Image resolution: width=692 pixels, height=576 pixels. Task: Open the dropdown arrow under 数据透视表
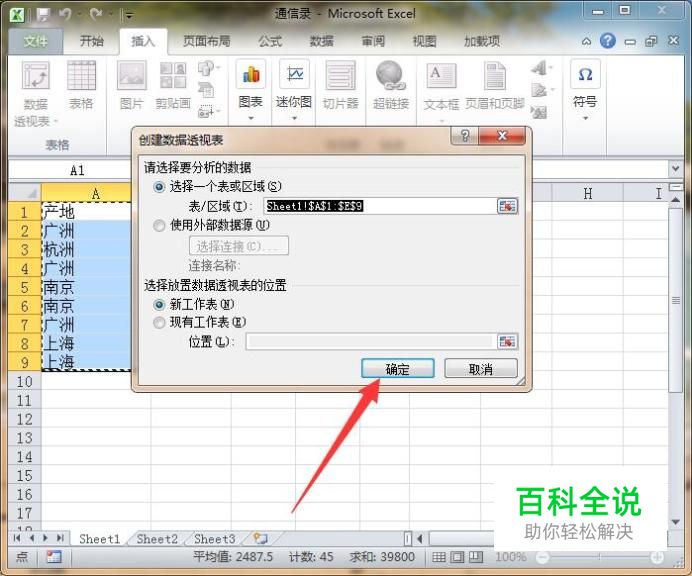(56, 120)
